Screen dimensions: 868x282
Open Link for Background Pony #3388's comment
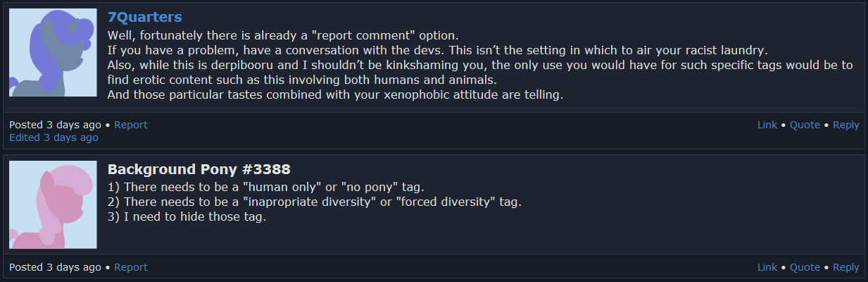click(x=767, y=267)
